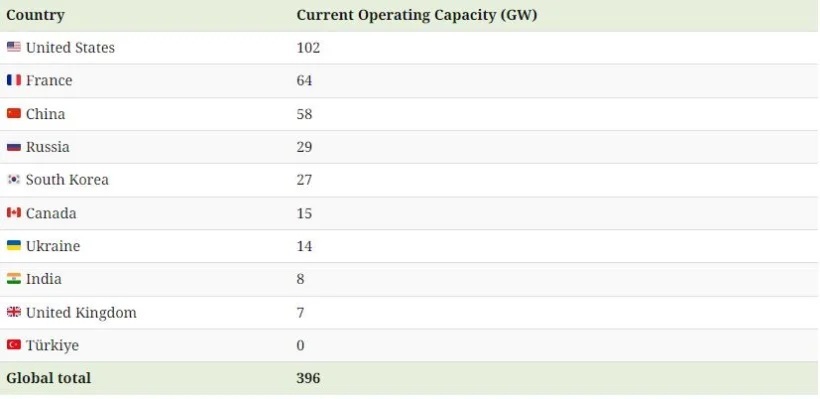This screenshot has width=820, height=399.
Task: Click the France flag icon
Action: [x=14, y=80]
